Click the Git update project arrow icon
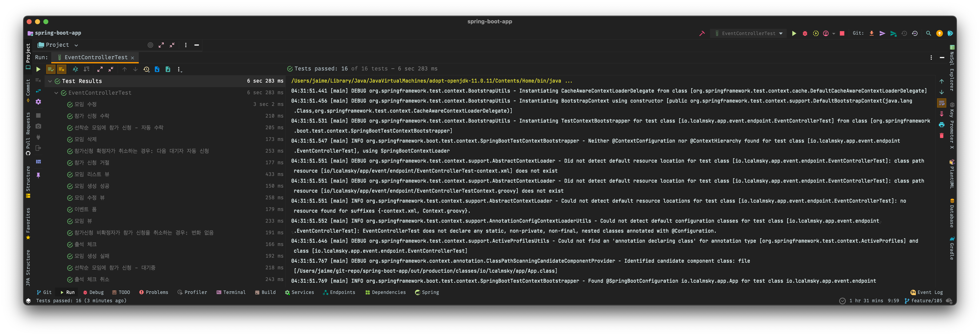The image size is (980, 336). coord(872,34)
